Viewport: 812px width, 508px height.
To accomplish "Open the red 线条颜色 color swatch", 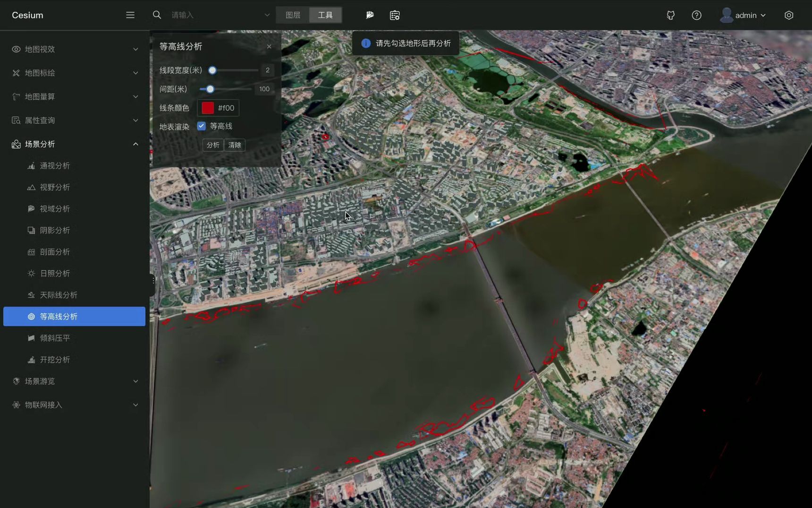I will pyautogui.click(x=208, y=108).
